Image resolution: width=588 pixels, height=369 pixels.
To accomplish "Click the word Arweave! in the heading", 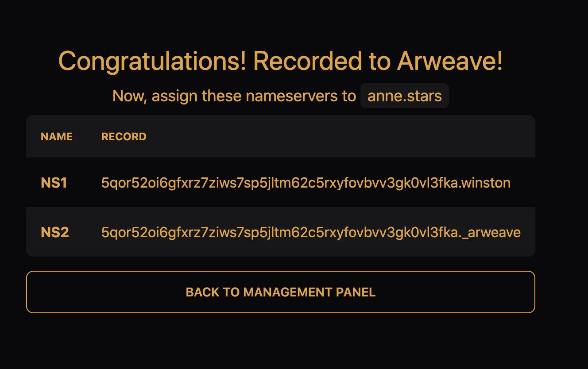I will click(x=449, y=61).
